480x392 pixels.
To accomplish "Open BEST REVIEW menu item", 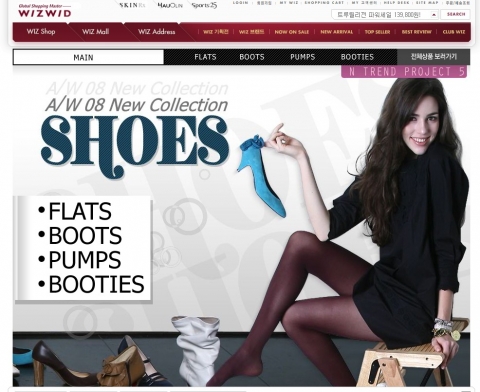I will click(x=416, y=32).
